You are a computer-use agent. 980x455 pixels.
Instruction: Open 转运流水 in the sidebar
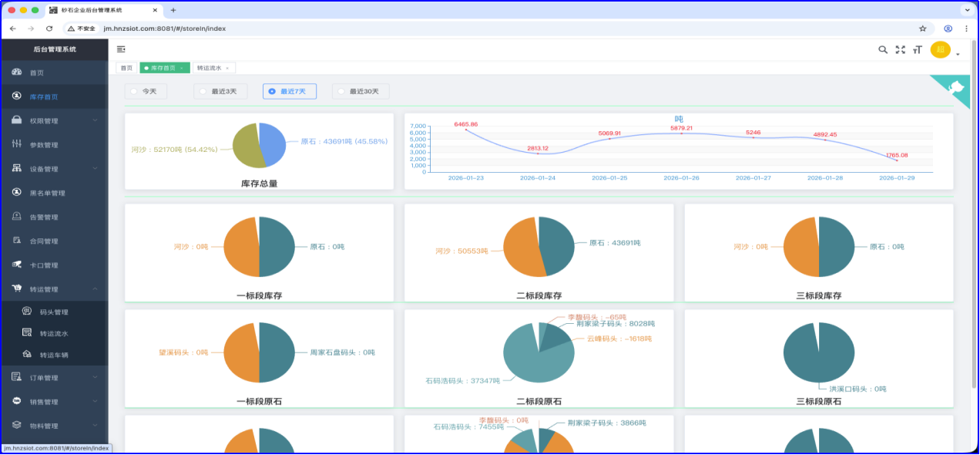54,333
